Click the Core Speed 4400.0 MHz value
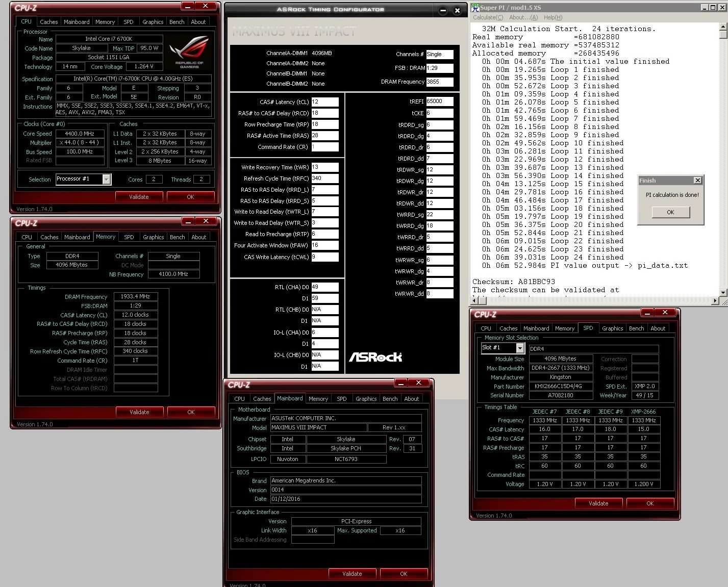 click(80, 134)
